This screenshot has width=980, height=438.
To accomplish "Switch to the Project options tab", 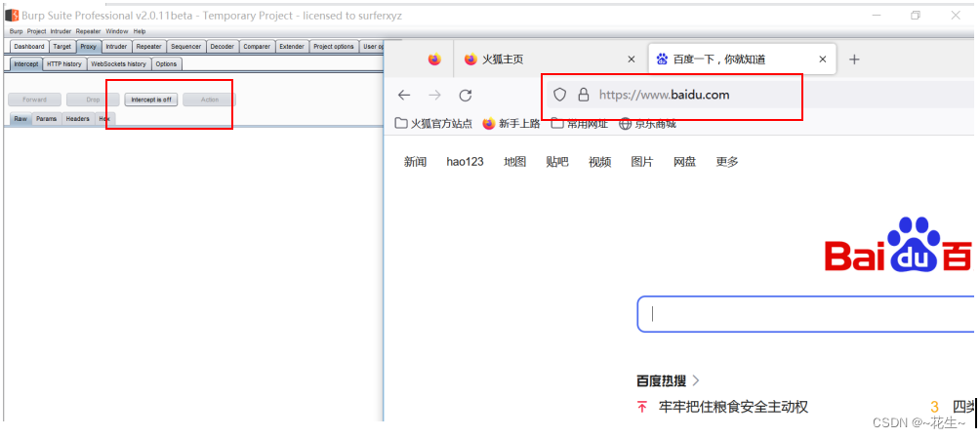I will tap(334, 46).
